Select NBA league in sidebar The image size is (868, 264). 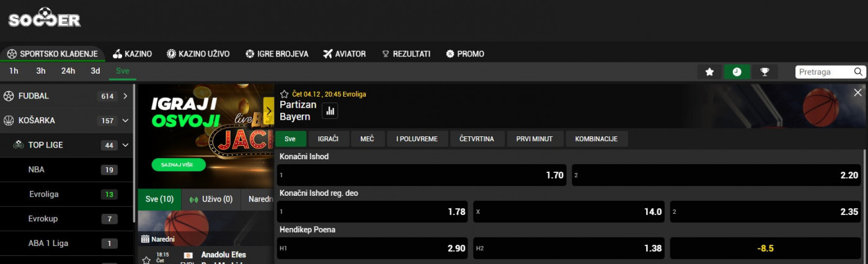pos(37,170)
